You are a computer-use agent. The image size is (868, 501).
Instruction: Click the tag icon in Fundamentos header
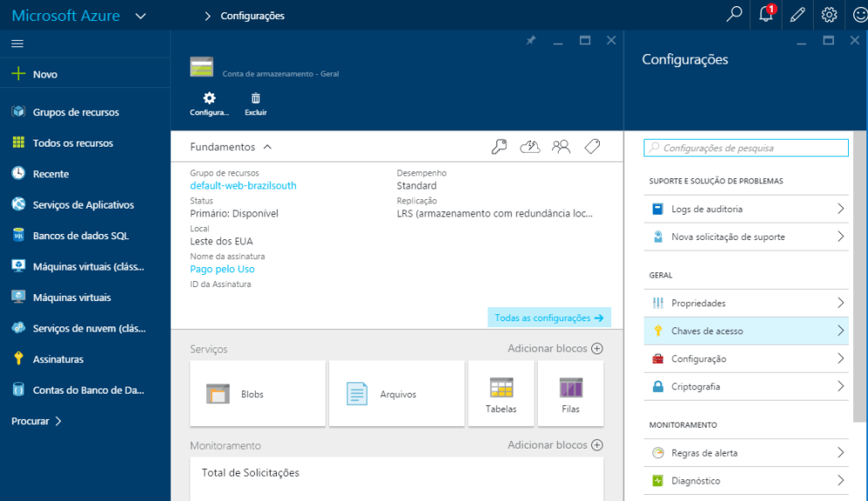tap(592, 147)
